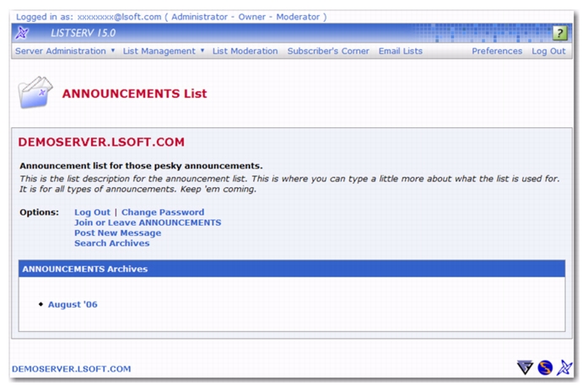Click Post New Message link

click(x=118, y=233)
